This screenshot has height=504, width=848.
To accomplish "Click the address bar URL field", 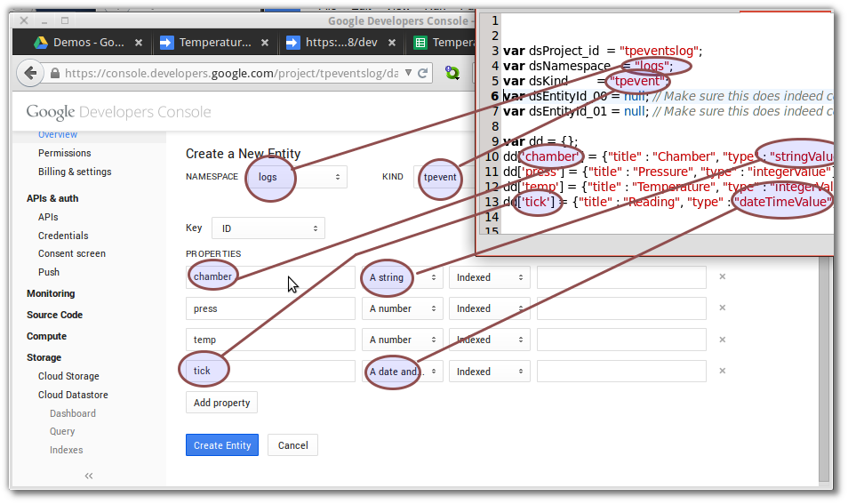I will pyautogui.click(x=231, y=73).
